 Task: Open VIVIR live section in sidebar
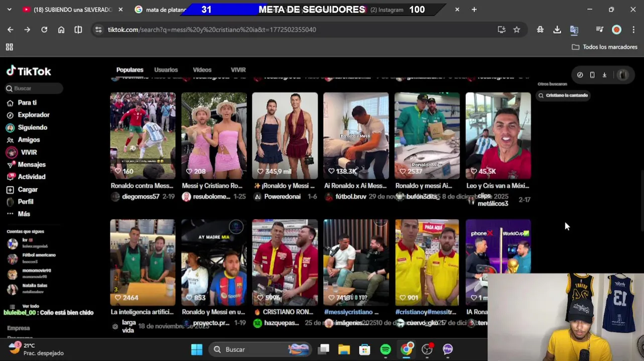[x=29, y=152]
